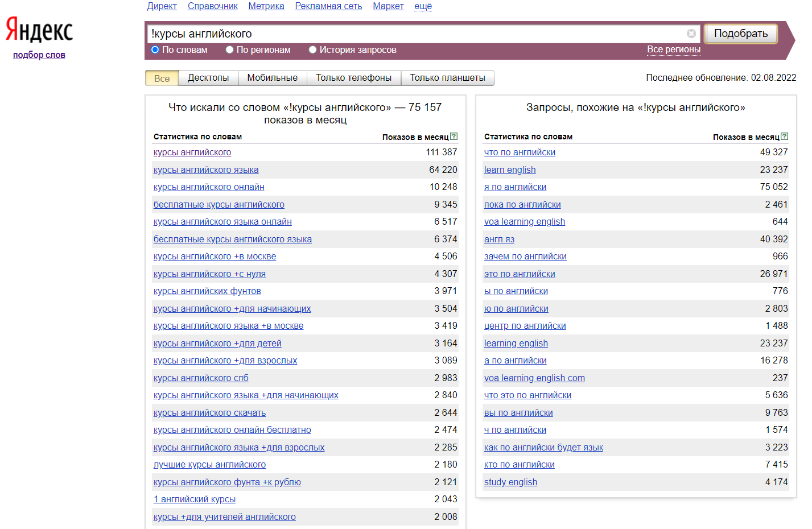Screen dimensions: 812x529
Task: Select the 'По словам' radio button
Action: point(155,50)
